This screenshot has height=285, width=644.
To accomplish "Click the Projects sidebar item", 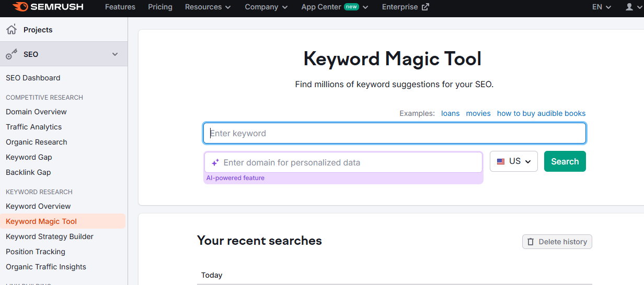I will click(x=64, y=30).
